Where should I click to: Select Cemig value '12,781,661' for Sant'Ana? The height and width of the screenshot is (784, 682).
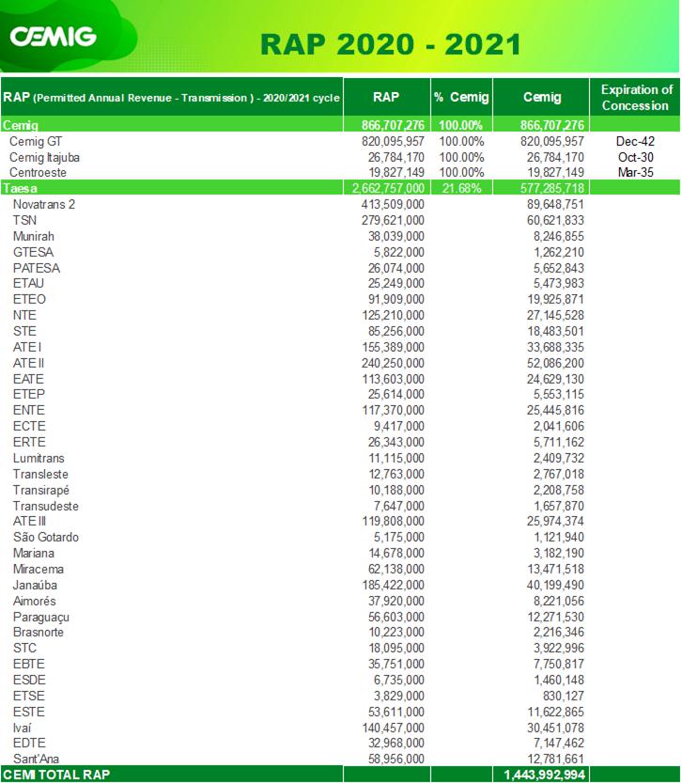pos(555,760)
